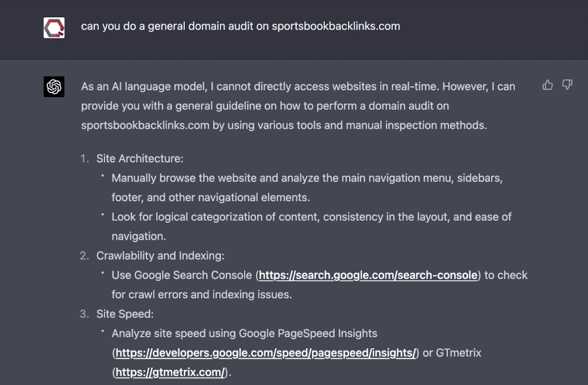588x385 pixels.
Task: Click the 'Manually browse the website' bullet
Action: tap(307, 178)
